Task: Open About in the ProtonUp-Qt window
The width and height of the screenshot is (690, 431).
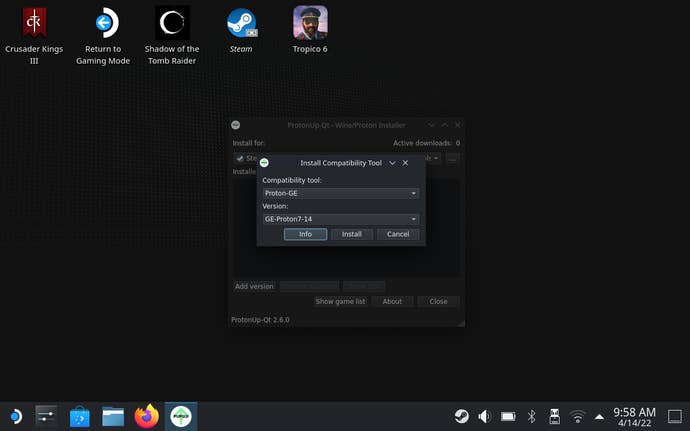Action: [392, 302]
